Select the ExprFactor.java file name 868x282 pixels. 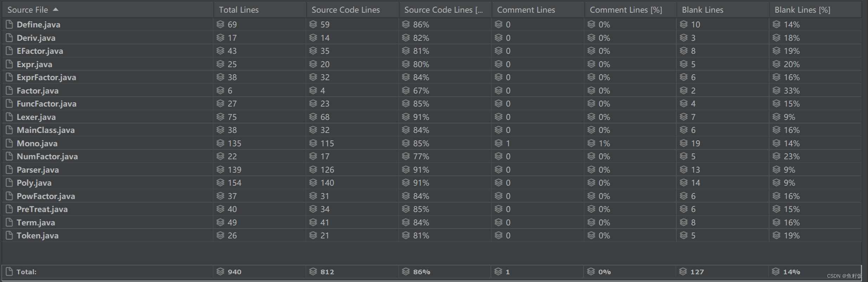click(x=46, y=77)
